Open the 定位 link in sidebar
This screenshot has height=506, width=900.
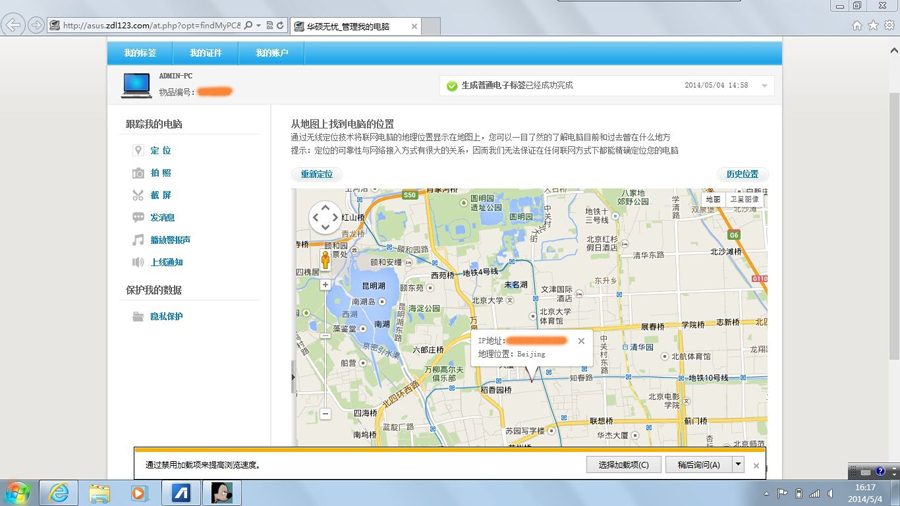161,150
